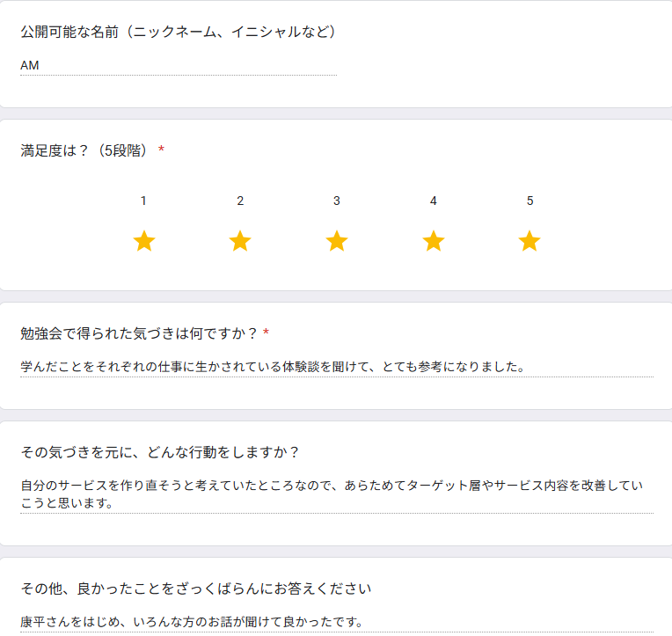Select the 1-star satisfaction rating
The image size is (672, 636).
[144, 241]
